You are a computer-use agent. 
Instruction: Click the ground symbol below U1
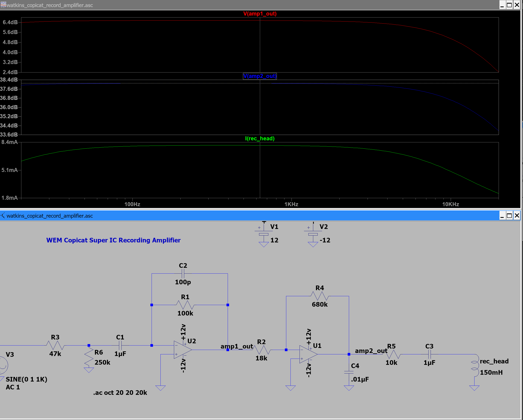tap(291, 388)
